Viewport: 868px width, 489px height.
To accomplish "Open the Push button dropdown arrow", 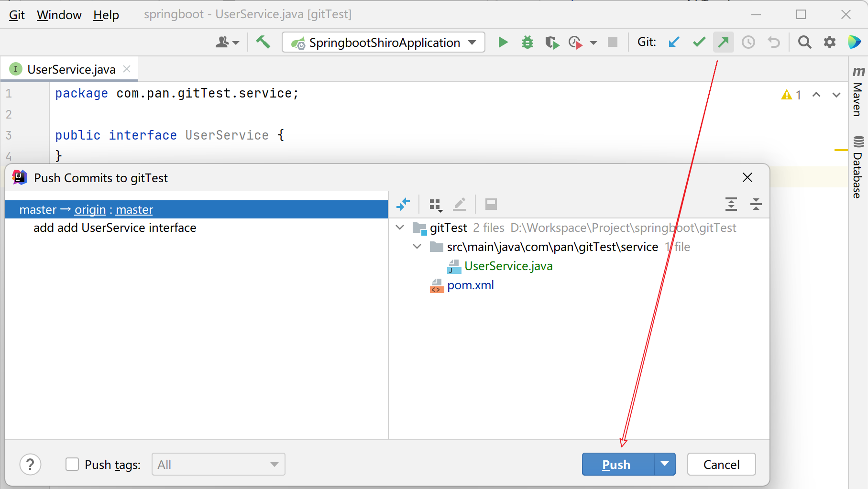I will (665, 464).
